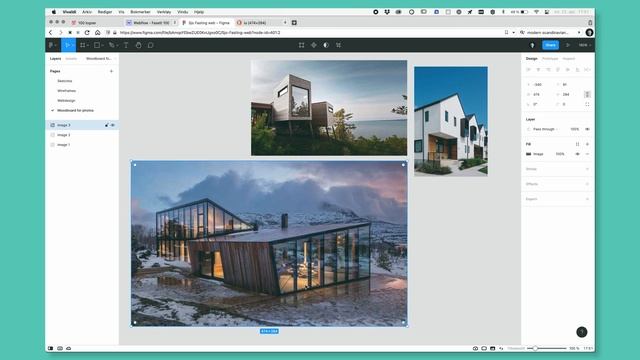The width and height of the screenshot is (640, 360).
Task: Align selection to the top
Action: click(x=558, y=70)
